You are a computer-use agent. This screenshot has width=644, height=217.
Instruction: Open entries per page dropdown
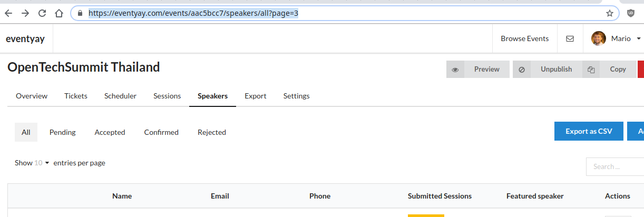pyautogui.click(x=42, y=163)
